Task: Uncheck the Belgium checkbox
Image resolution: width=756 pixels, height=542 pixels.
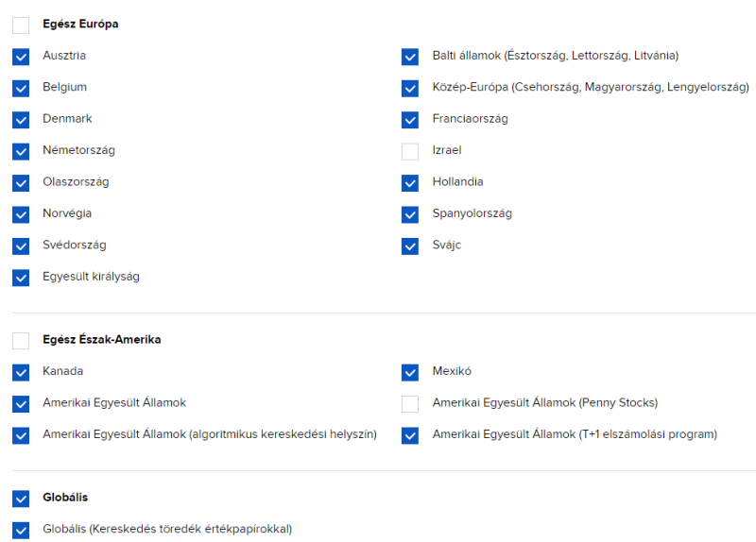Action: point(21,89)
